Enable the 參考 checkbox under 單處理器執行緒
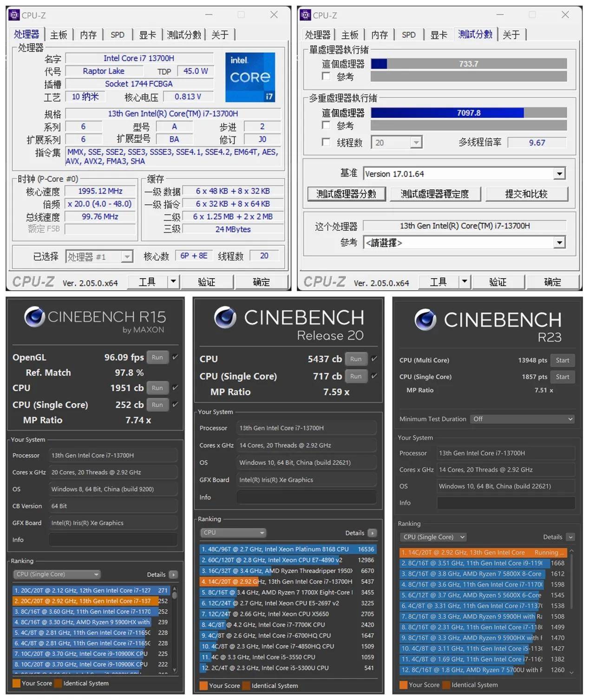 point(326,76)
